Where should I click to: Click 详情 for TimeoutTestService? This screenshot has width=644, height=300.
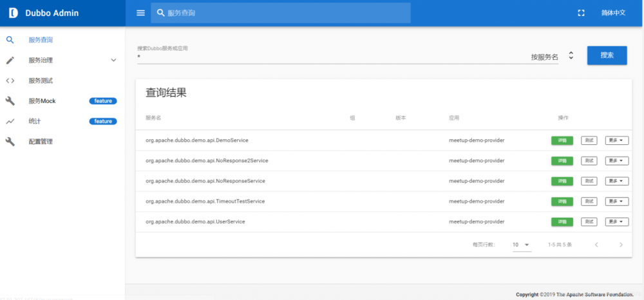click(x=562, y=202)
